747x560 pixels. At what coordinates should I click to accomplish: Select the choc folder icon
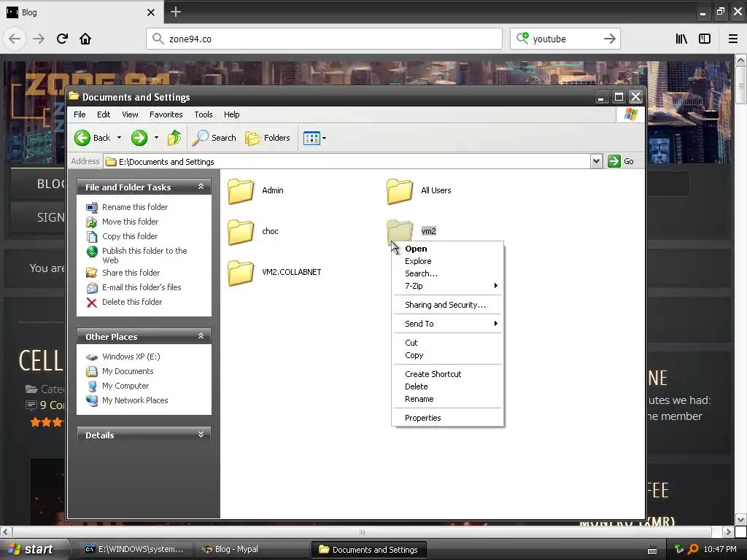pyautogui.click(x=241, y=232)
